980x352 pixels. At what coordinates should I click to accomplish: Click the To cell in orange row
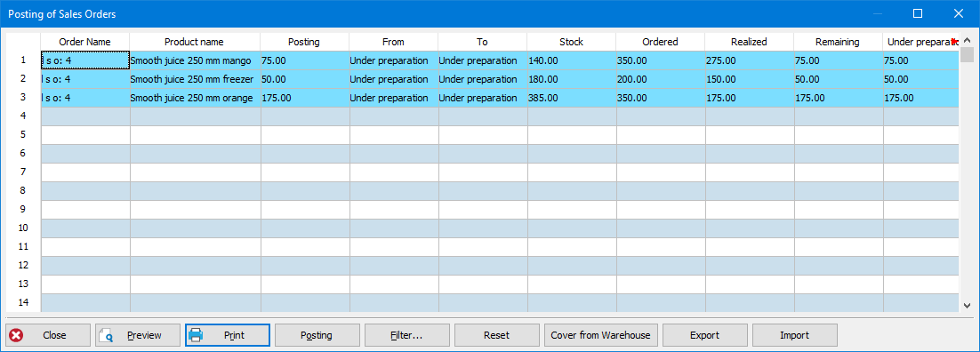(483, 98)
